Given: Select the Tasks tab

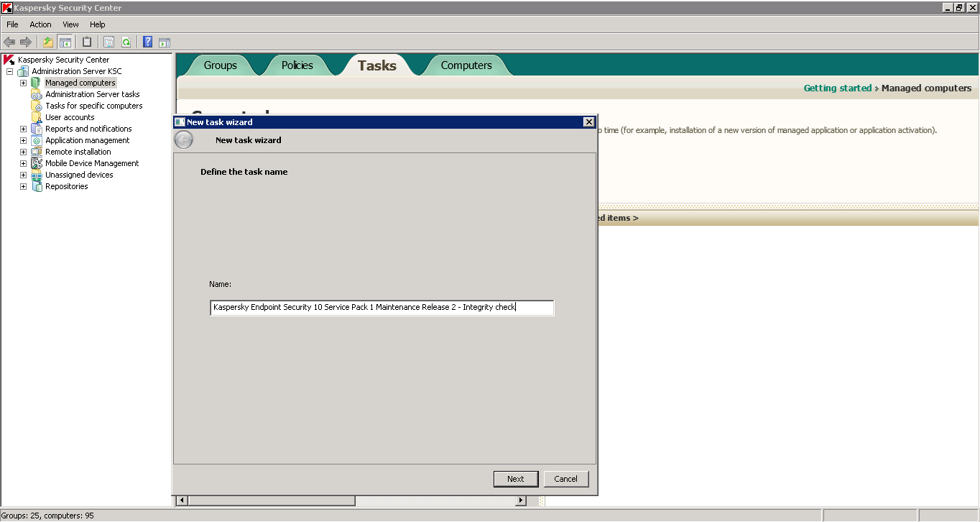Looking at the screenshot, I should 377,65.
